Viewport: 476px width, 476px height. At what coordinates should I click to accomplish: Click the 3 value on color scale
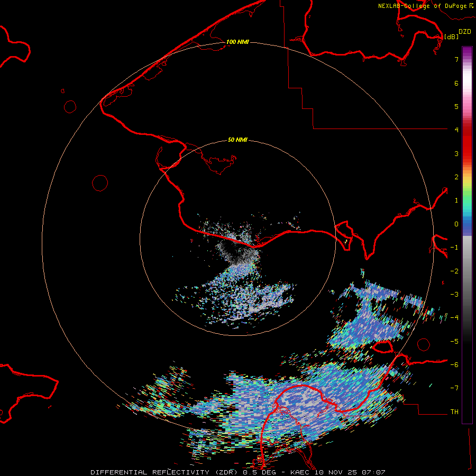(x=456, y=153)
